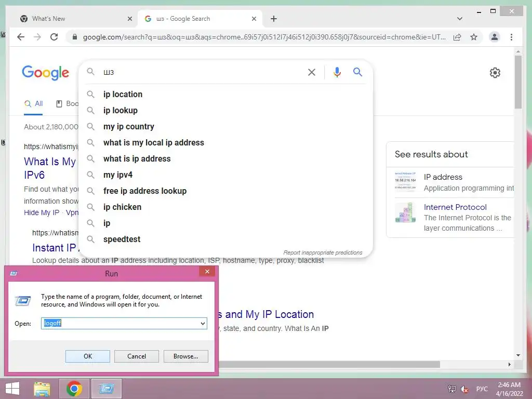The width and height of the screenshot is (532, 399).
Task: Click Chrome's forward navigation arrow
Action: (37, 37)
